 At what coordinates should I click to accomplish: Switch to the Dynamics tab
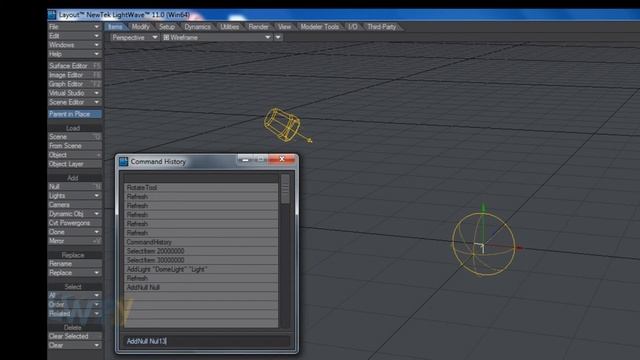coord(198,27)
